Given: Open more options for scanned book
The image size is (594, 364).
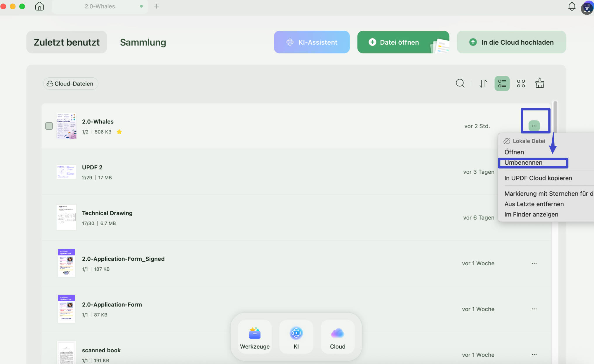Looking at the screenshot, I should (x=534, y=355).
